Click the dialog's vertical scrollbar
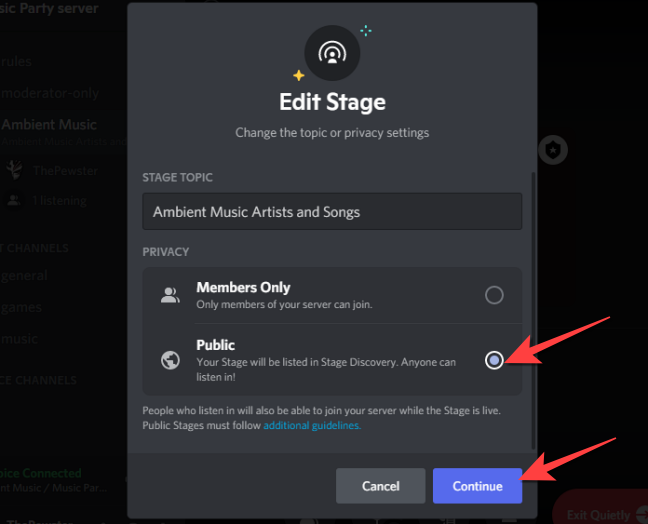 [x=533, y=300]
